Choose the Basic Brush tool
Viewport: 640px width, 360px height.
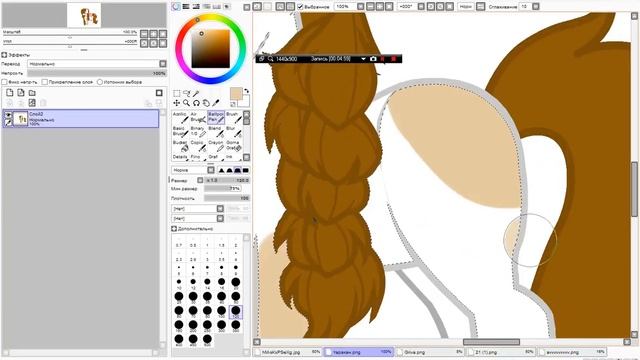point(180,131)
